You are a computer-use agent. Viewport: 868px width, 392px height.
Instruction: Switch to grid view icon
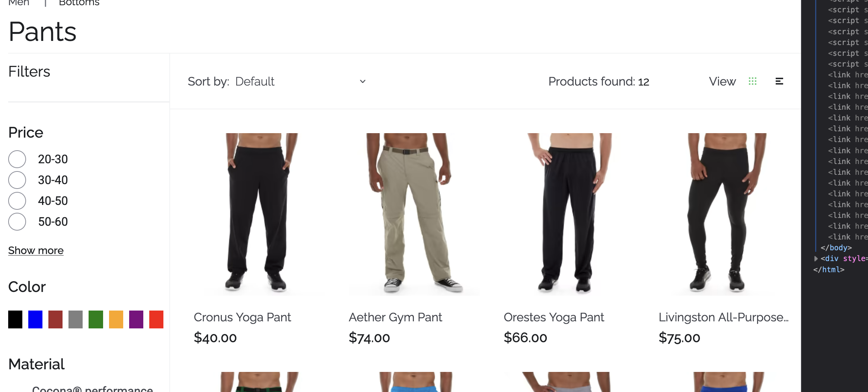[x=753, y=81]
